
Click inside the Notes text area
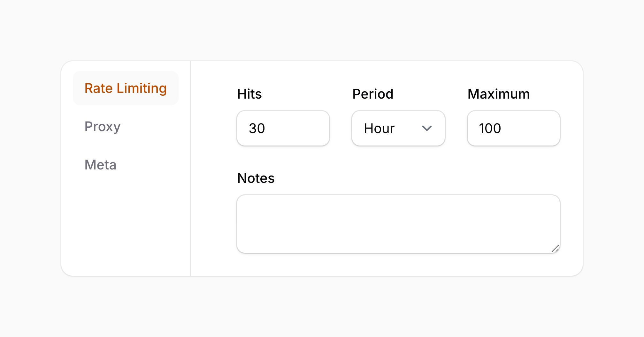pos(398,222)
